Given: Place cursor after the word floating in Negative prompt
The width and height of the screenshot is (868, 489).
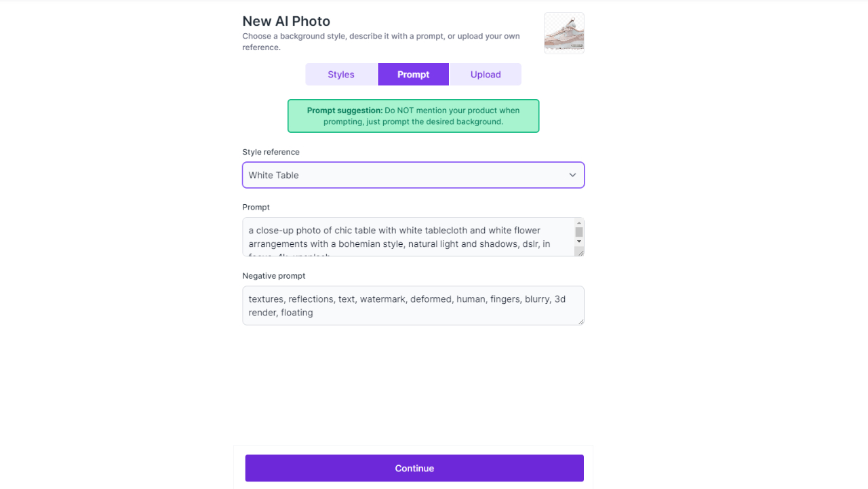Looking at the screenshot, I should pyautogui.click(x=313, y=313).
